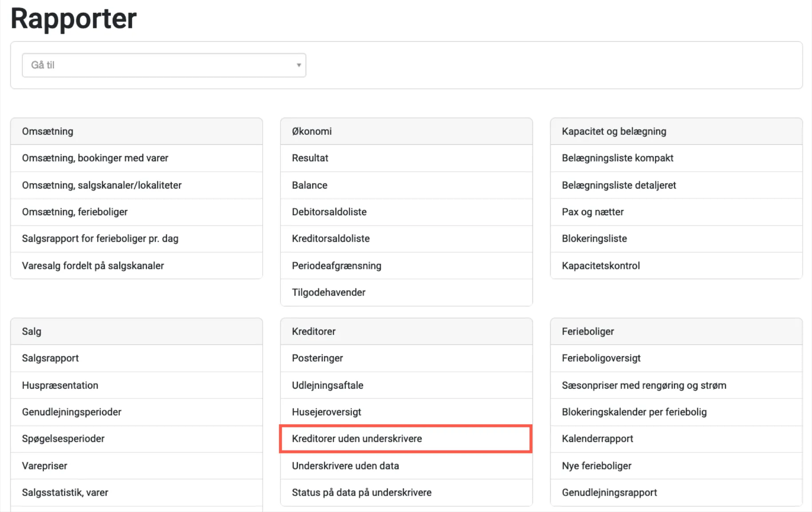The height and width of the screenshot is (512, 812).
Task: Open Tilgodehavender report
Action: pos(328,292)
